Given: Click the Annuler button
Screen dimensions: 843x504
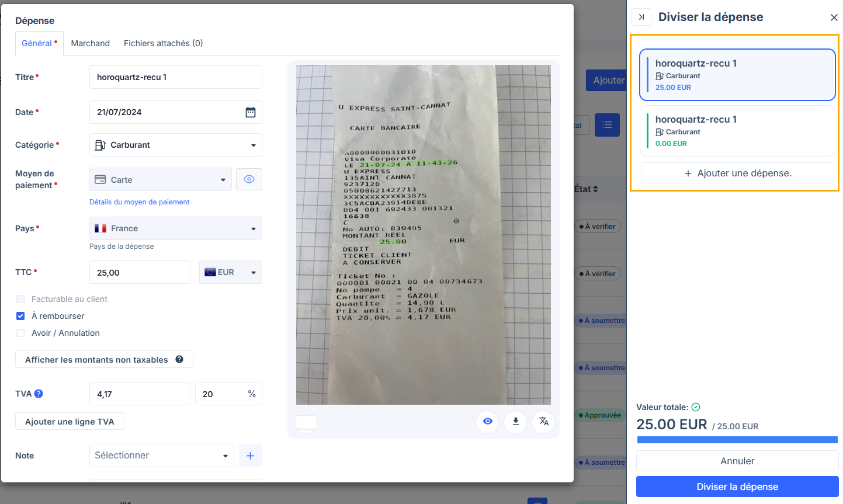Looking at the screenshot, I should [x=737, y=461].
